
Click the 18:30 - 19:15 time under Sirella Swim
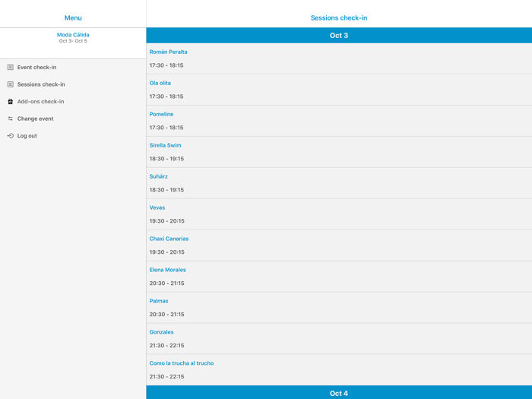pyautogui.click(x=166, y=159)
